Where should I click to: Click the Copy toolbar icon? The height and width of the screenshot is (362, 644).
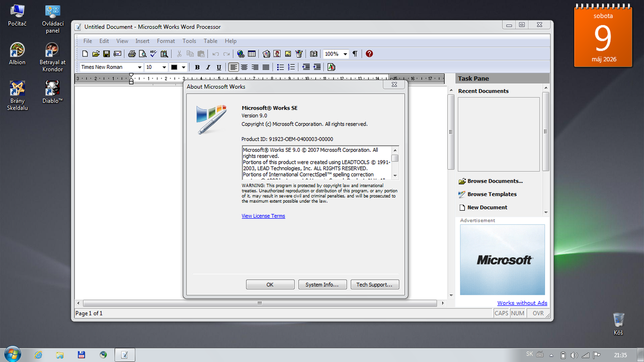pyautogui.click(x=190, y=54)
